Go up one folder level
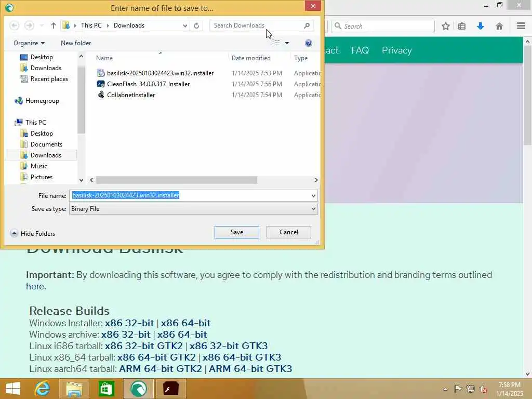532x399 pixels. pos(54,25)
